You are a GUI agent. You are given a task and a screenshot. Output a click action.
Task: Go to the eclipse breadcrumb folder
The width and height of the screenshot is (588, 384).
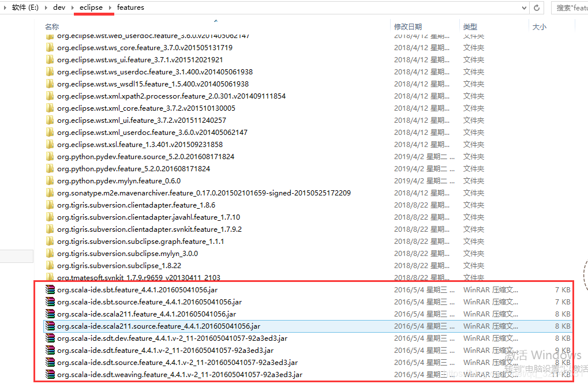pos(91,7)
